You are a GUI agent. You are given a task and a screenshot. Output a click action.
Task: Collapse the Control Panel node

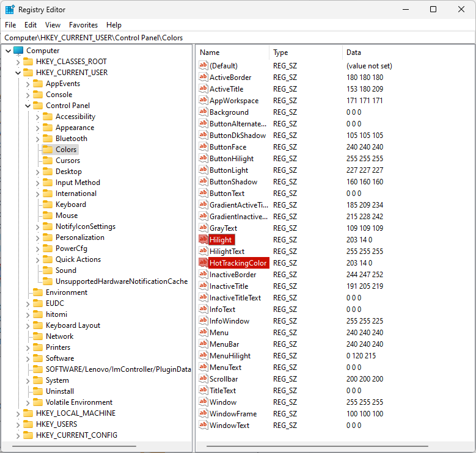tap(27, 106)
